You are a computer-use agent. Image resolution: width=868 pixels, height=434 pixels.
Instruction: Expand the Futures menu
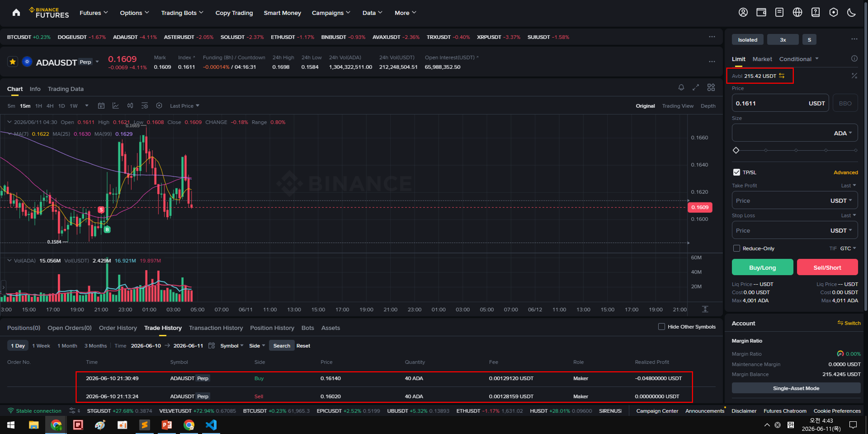[x=94, y=13]
